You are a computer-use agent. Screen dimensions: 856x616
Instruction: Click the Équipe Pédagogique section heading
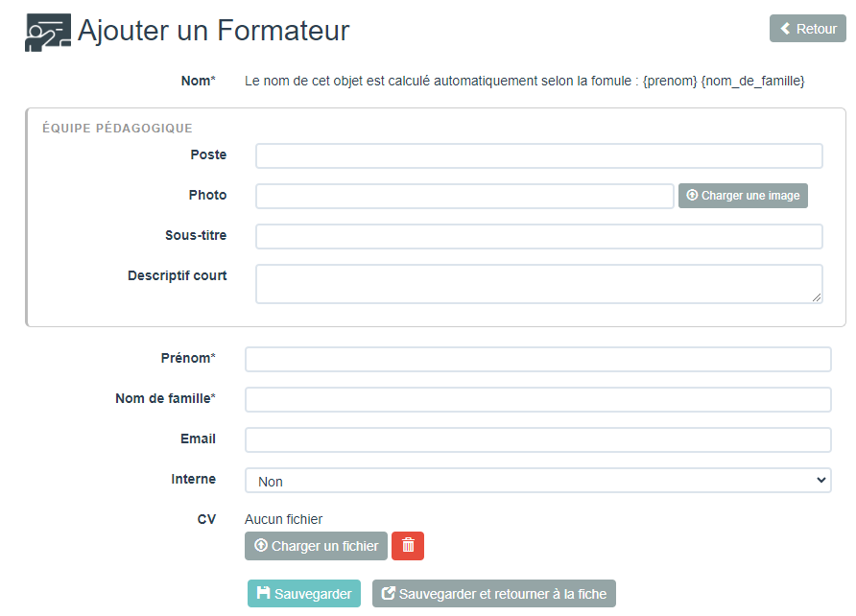pyautogui.click(x=117, y=128)
